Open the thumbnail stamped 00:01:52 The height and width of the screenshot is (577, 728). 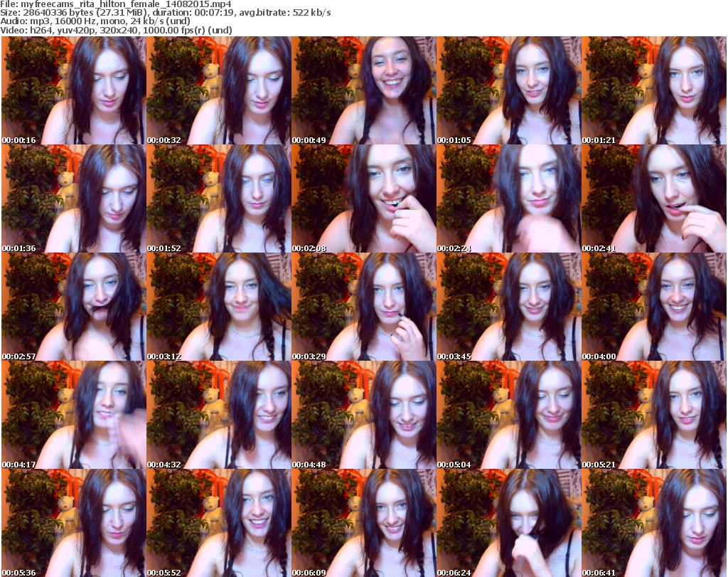(219, 198)
